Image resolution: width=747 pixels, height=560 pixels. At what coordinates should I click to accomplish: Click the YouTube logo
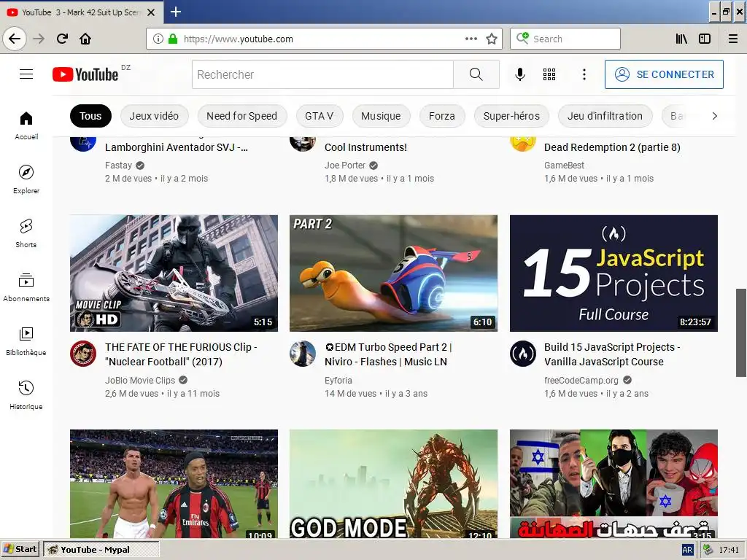[x=86, y=74]
